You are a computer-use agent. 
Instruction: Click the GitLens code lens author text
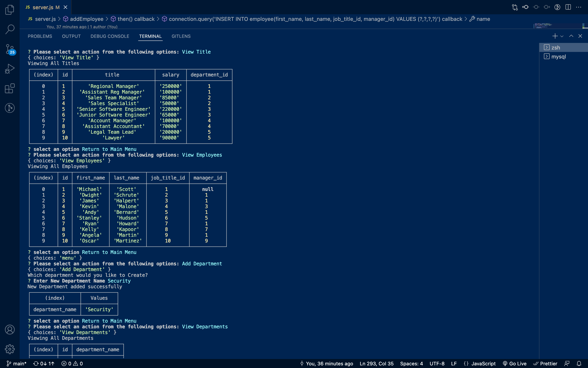point(82,27)
